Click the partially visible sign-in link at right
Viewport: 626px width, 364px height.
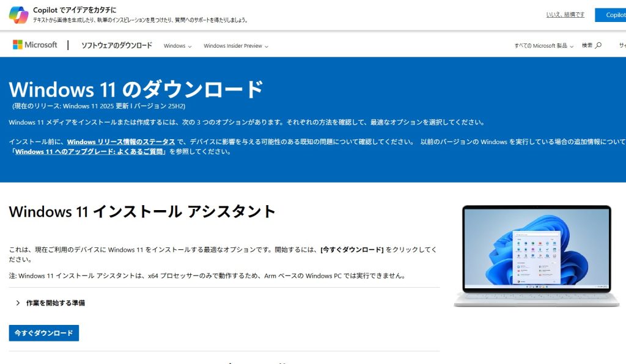coord(622,46)
